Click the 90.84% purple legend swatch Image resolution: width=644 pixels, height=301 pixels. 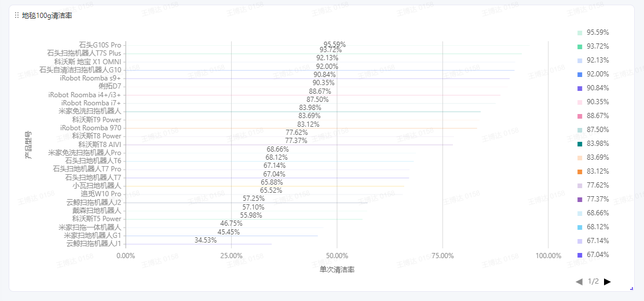coord(580,89)
